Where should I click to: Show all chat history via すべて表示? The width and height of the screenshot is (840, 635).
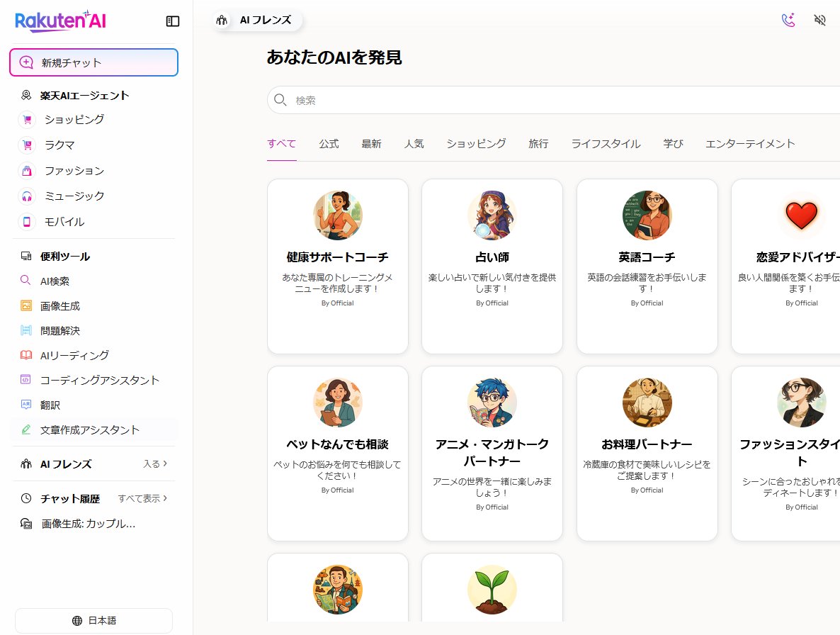click(x=142, y=498)
